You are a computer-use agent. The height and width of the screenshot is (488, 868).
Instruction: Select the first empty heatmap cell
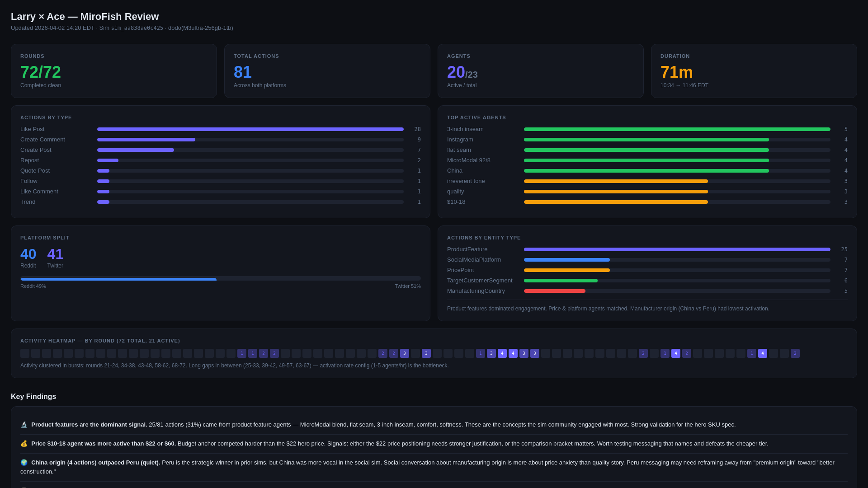click(x=25, y=353)
